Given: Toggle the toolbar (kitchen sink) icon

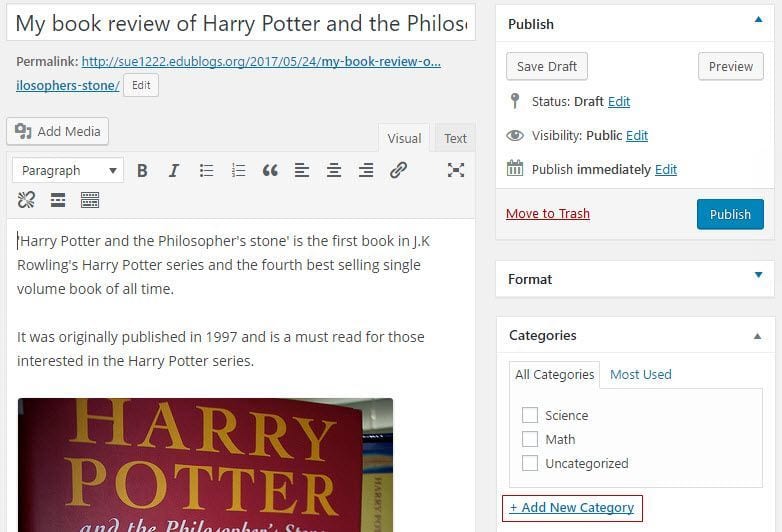Looking at the screenshot, I should coord(90,200).
